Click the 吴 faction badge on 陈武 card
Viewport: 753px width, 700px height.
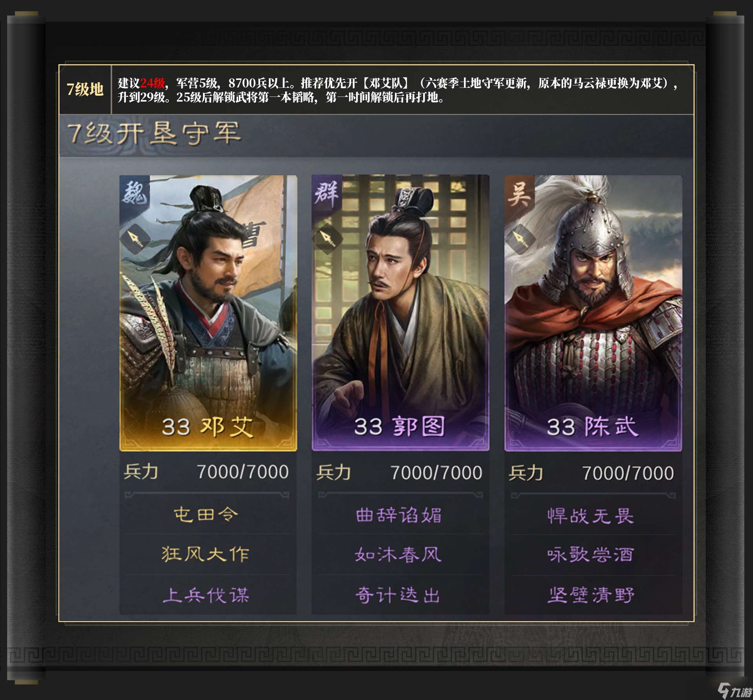(519, 193)
